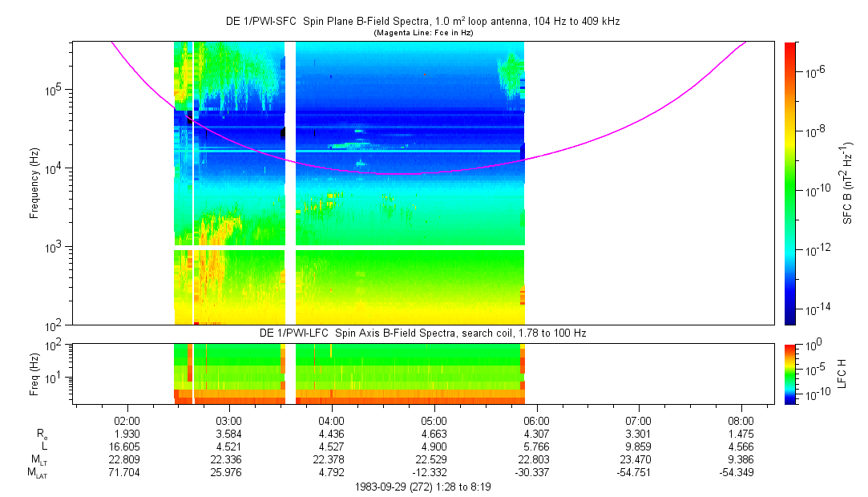This screenshot has width=868, height=497.
Task: Click the L value 16.605
Action: coord(127,446)
